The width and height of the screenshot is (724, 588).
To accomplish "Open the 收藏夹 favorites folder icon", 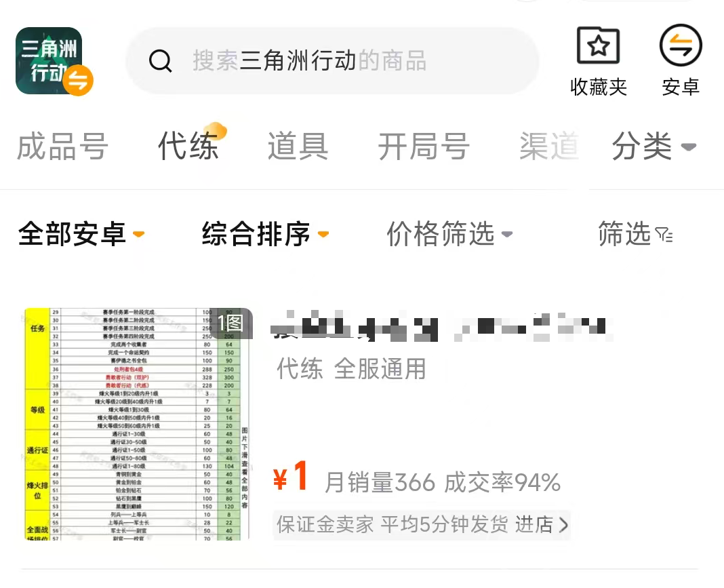I will [598, 45].
